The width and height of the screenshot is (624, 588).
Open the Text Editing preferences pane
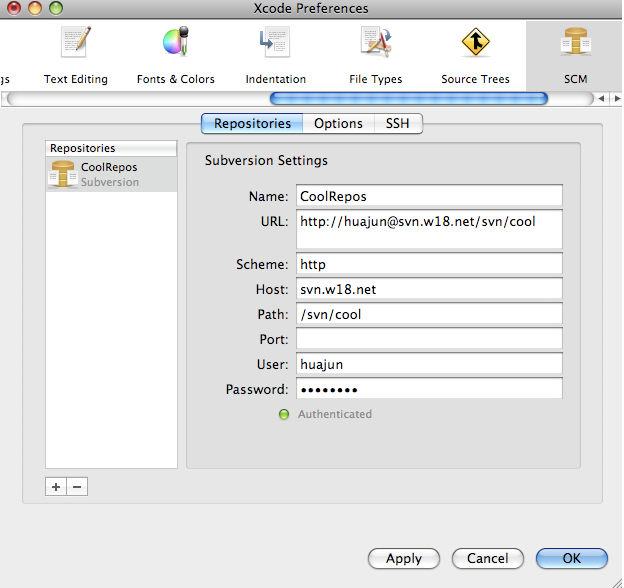(x=75, y=54)
